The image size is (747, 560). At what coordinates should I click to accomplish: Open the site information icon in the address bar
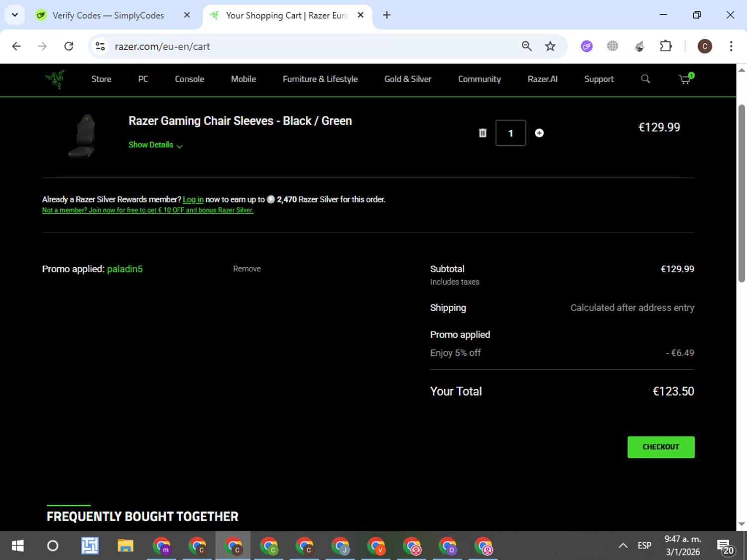click(100, 46)
